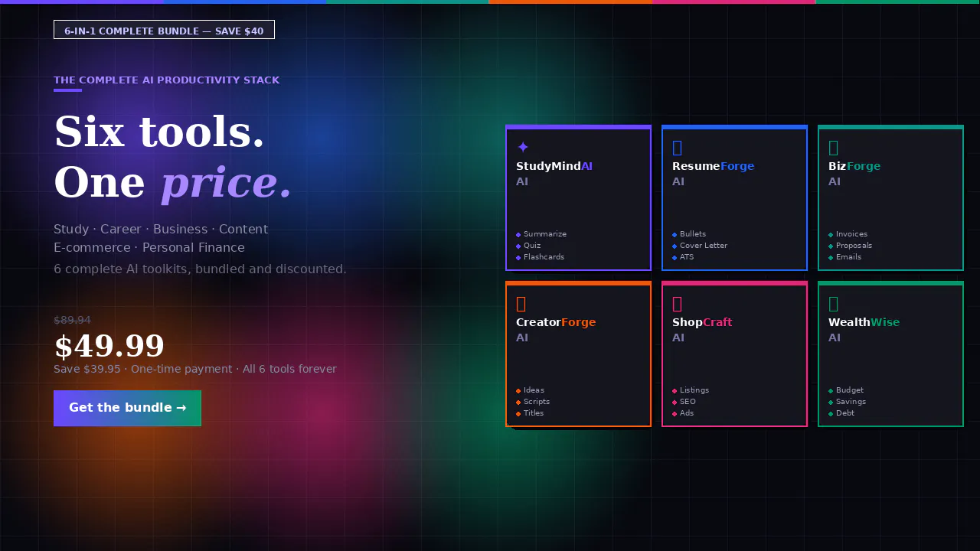Click the StudyMind AI sparkle icon
The height and width of the screenshot is (551, 980).
pos(523,148)
